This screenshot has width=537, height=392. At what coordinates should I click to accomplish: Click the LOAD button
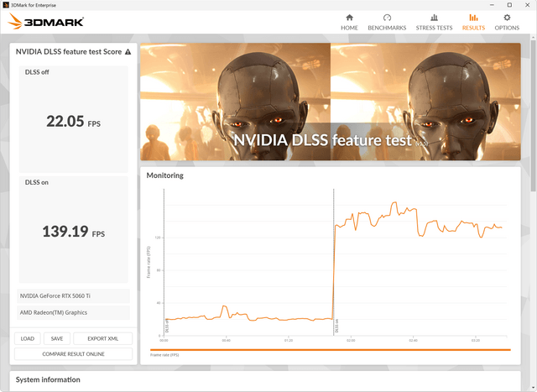(x=28, y=338)
